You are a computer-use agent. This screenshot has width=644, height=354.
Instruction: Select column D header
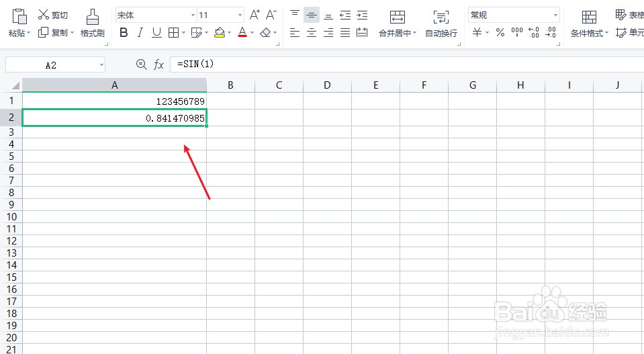(327, 85)
